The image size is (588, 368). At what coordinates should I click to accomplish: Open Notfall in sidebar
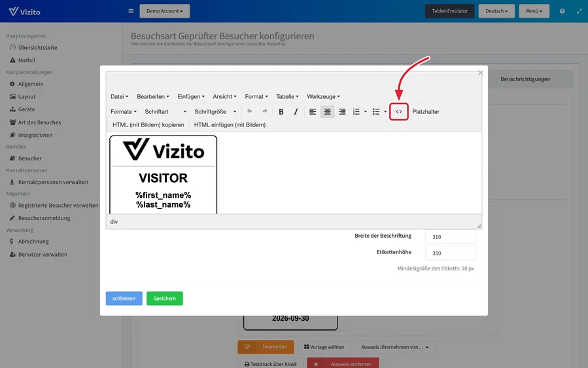[22, 60]
